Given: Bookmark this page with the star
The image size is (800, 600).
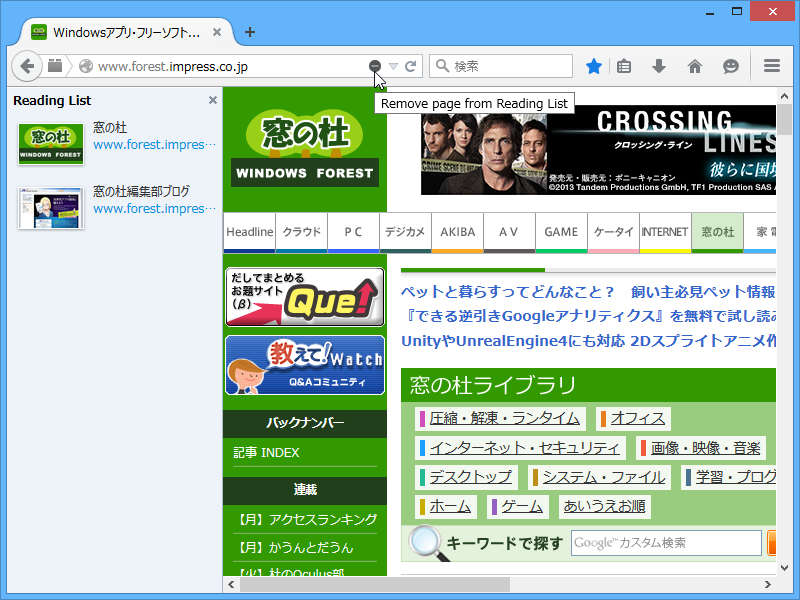Looking at the screenshot, I should 593,66.
